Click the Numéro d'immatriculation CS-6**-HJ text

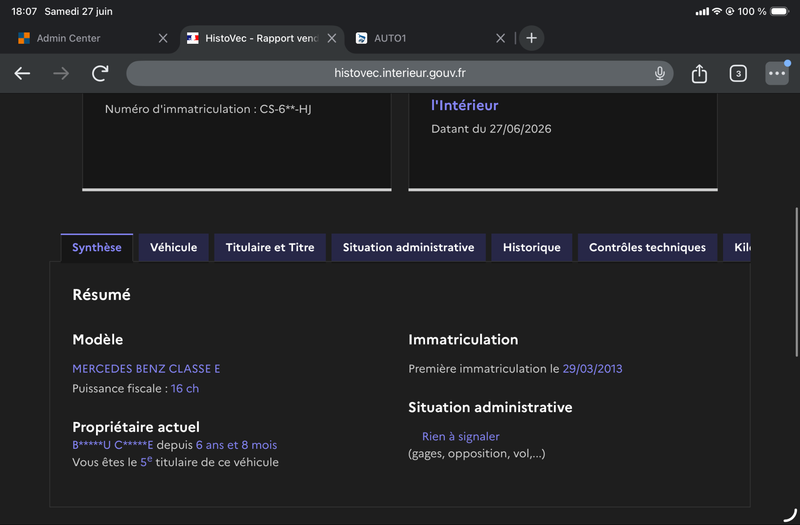[208, 109]
